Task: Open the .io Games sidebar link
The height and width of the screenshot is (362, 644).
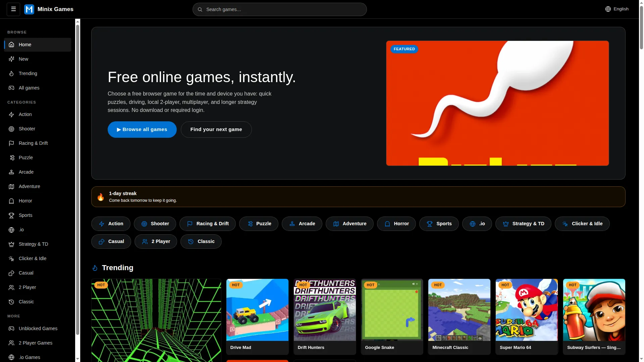Action: [x=38, y=357]
